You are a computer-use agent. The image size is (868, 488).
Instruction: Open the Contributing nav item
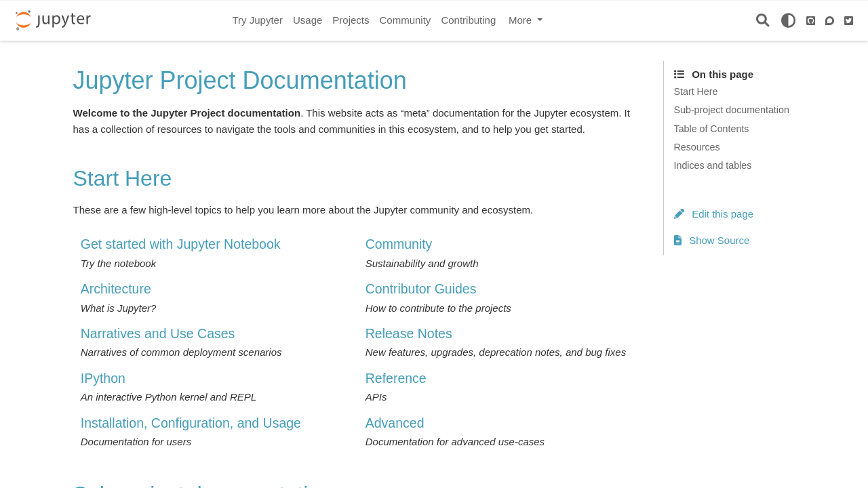pos(469,20)
